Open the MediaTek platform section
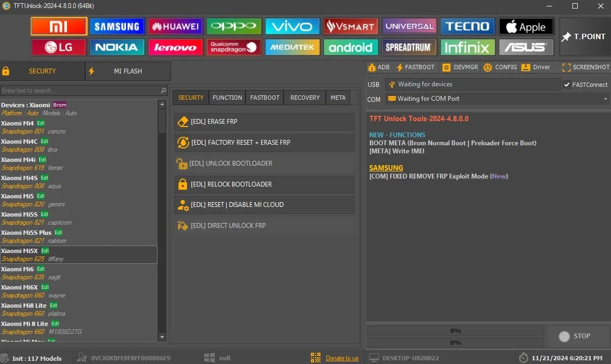611x364 pixels. [x=292, y=47]
